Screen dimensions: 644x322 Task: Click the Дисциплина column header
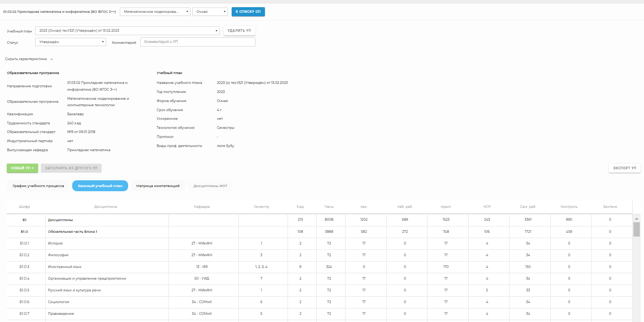[x=105, y=207]
